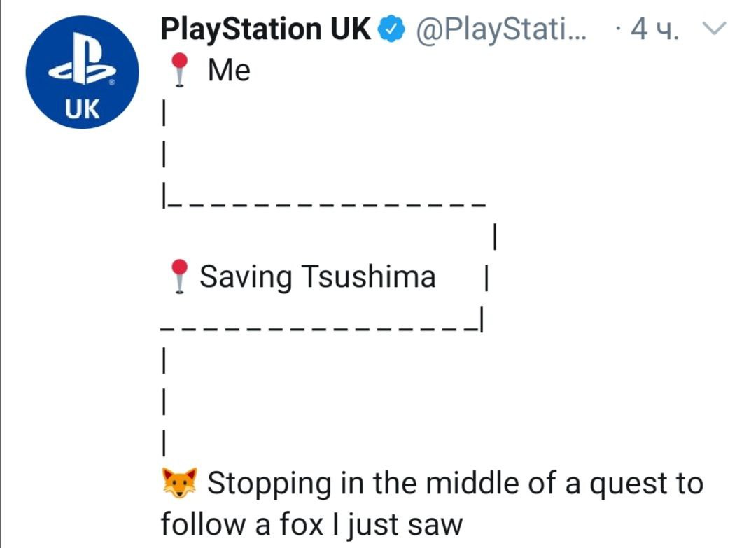
Task: Click the 'follow a fox I just saw' line
Action: pyautogui.click(x=311, y=524)
